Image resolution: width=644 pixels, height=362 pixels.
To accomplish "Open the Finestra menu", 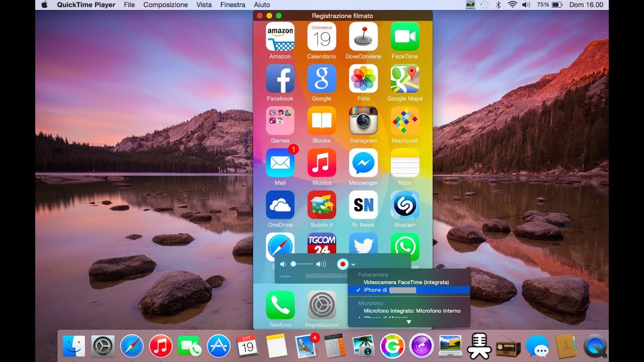I will 233,5.
